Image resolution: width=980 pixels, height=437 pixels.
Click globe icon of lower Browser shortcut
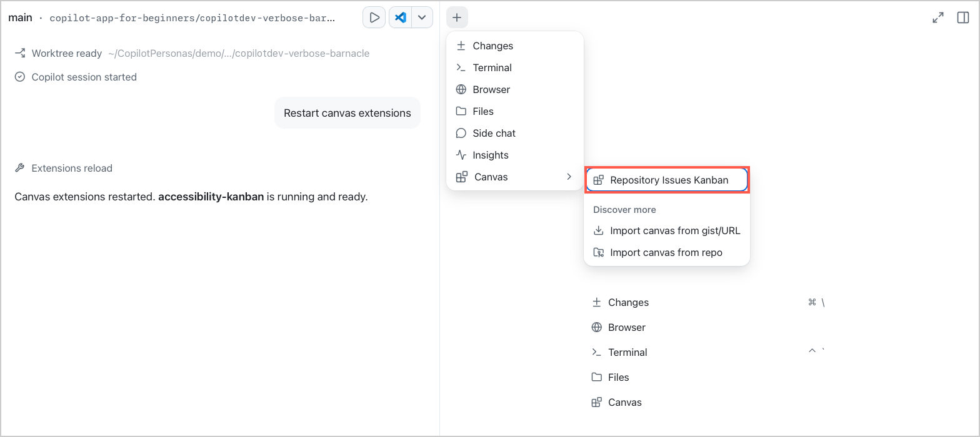click(x=596, y=327)
